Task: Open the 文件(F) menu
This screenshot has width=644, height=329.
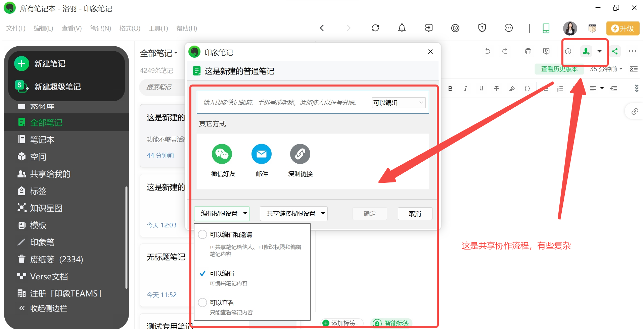Action: [16, 28]
